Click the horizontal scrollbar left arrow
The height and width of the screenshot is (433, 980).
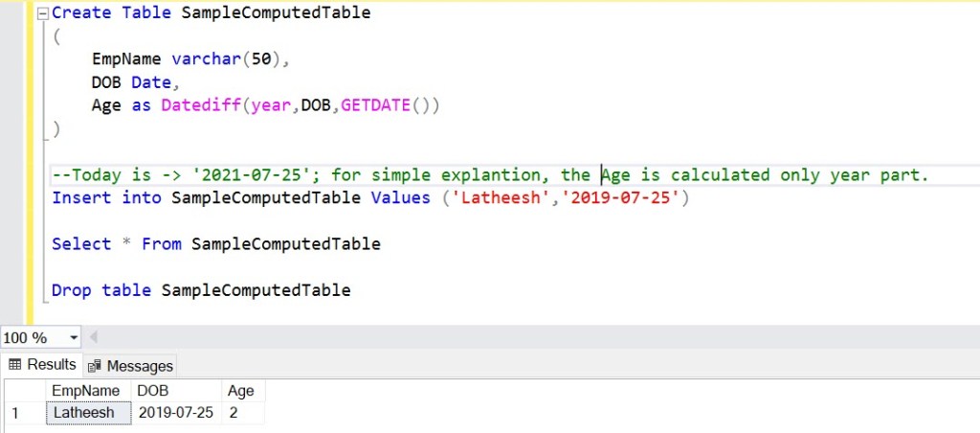click(94, 337)
